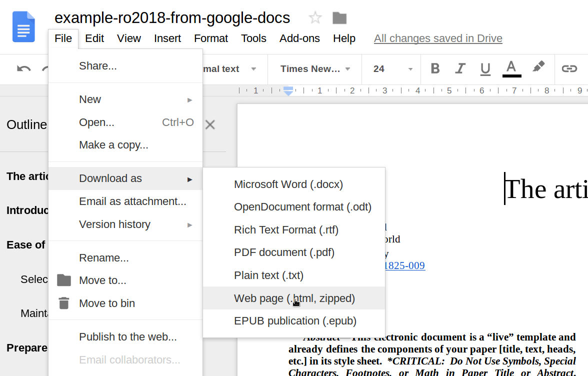The height and width of the screenshot is (376, 588).
Task: Jump to Ease of outline heading
Action: (x=26, y=245)
